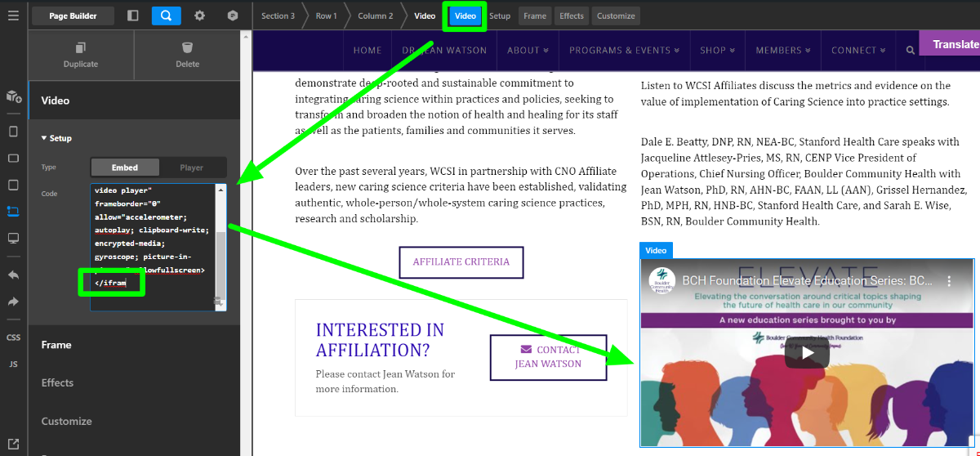This screenshot has height=456, width=980.
Task: Open the JS editor from sidebar
Action: pyautogui.click(x=13, y=364)
